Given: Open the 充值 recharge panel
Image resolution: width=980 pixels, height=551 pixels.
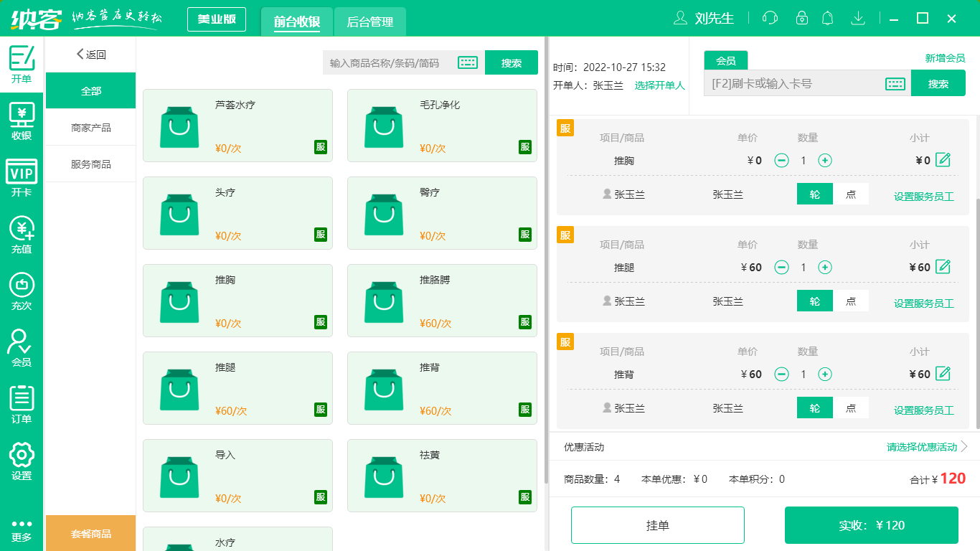Looking at the screenshot, I should point(21,232).
